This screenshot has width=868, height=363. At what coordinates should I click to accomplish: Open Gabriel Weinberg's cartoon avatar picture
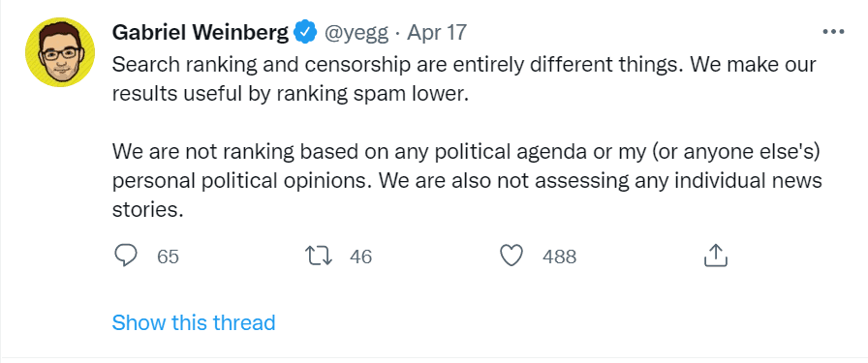pos(60,52)
